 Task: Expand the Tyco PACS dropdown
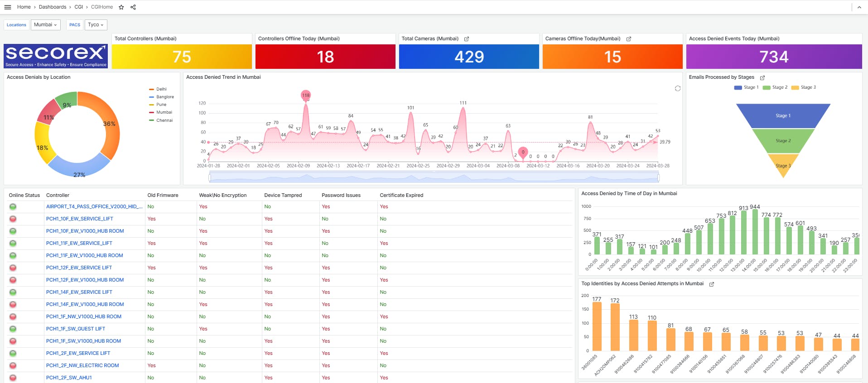click(x=96, y=25)
